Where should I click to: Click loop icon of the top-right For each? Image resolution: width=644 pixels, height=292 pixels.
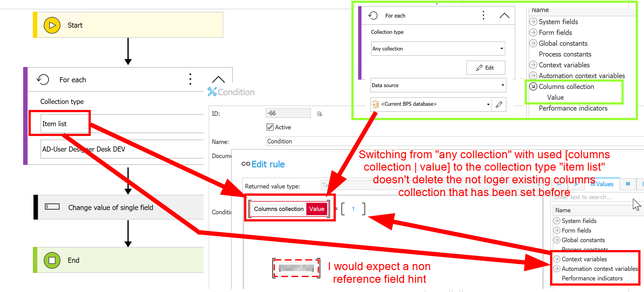pyautogui.click(x=373, y=16)
